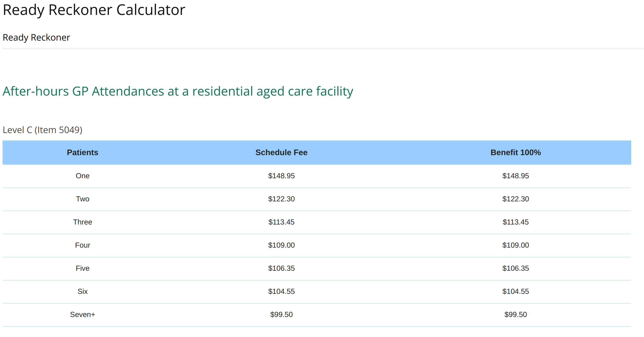Click the Patients column header
Viewport: 644px width, 337px height.
coord(83,153)
